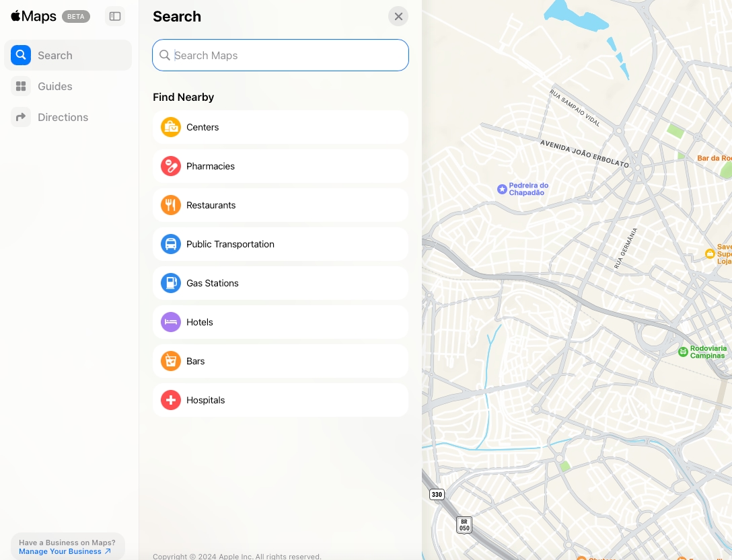
Task: Select the Pharmacies nearby icon
Action: 171,166
